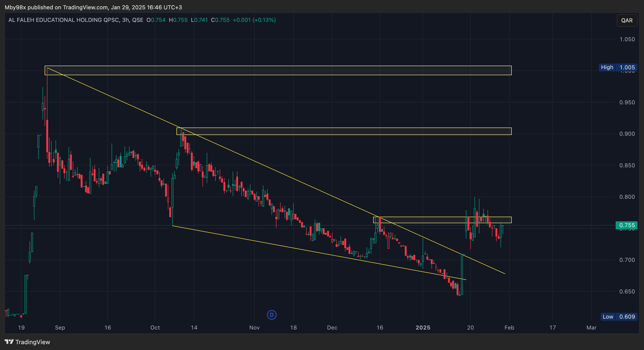Click the Mar date axis label
644x350 pixels.
pos(591,327)
